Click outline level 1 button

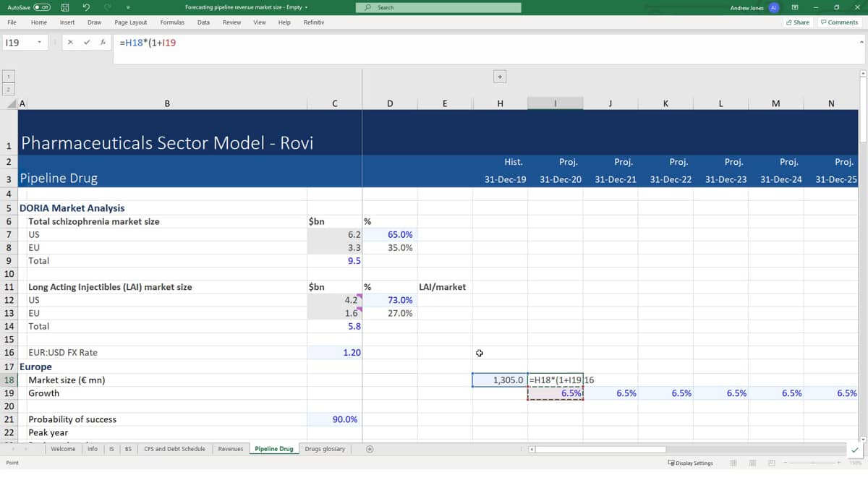[8, 77]
